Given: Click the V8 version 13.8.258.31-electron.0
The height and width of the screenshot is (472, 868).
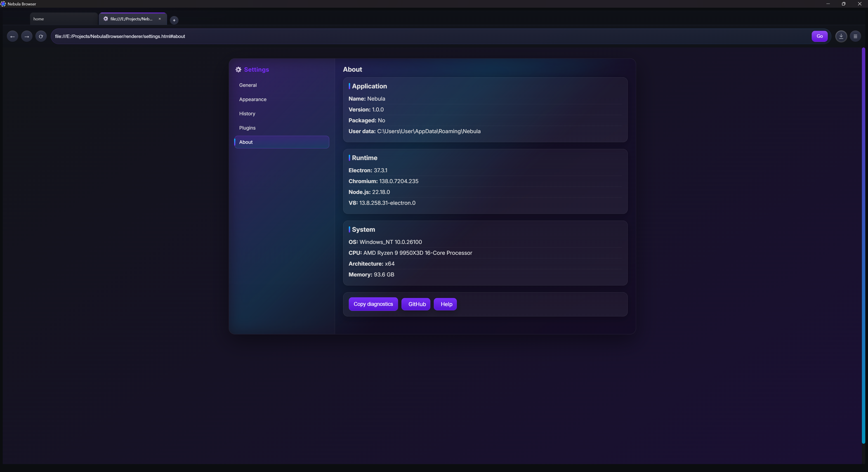Looking at the screenshot, I should [x=387, y=203].
